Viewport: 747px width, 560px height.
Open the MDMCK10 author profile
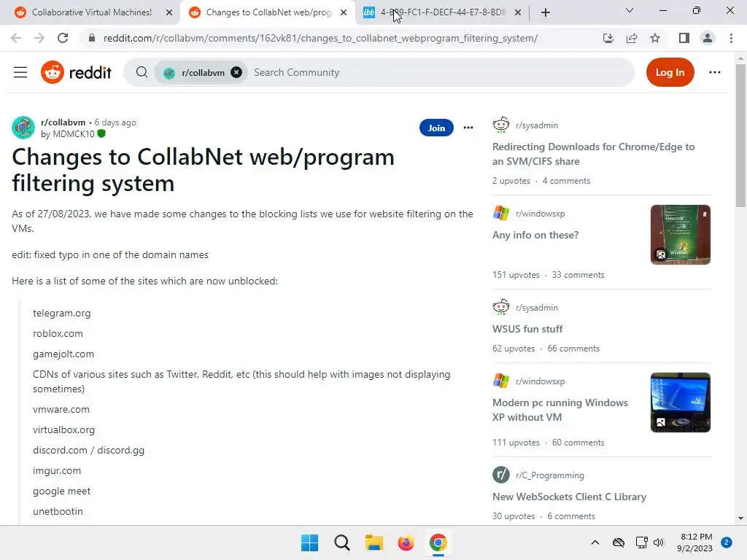[74, 134]
